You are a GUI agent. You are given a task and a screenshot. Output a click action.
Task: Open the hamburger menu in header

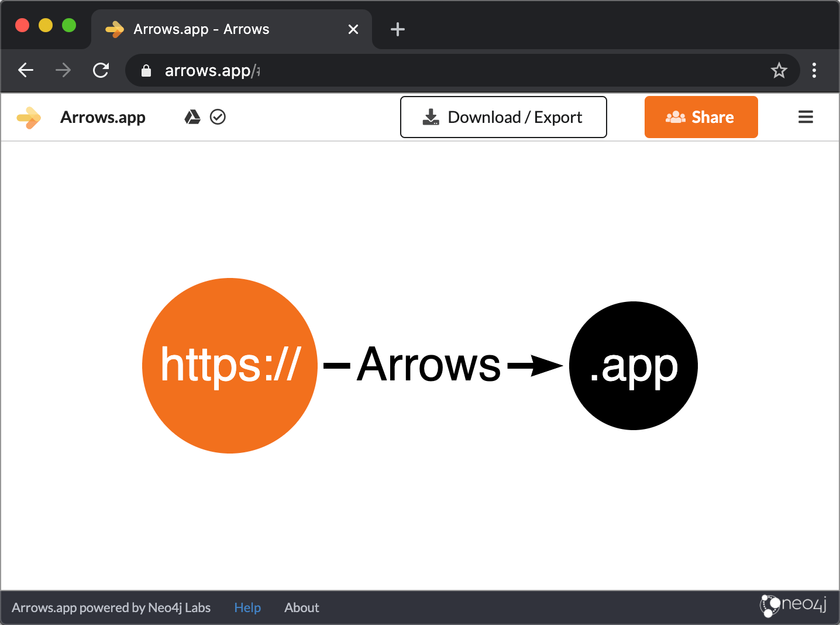805,117
